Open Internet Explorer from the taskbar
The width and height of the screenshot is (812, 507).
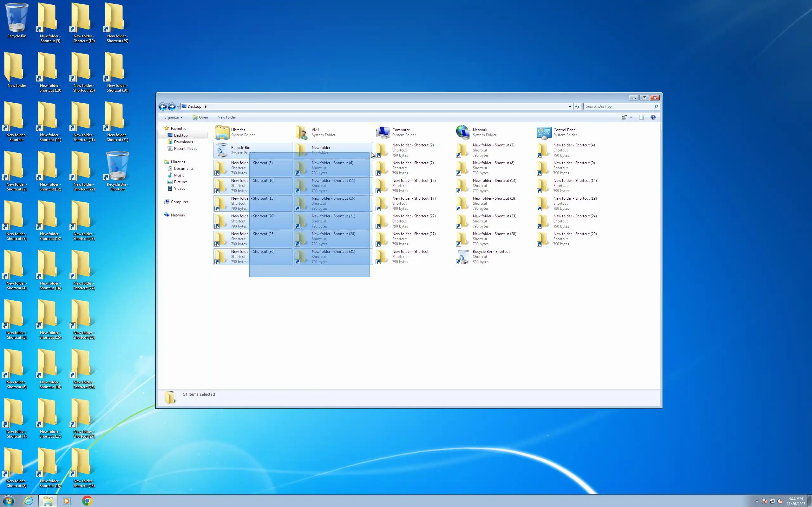pos(29,501)
